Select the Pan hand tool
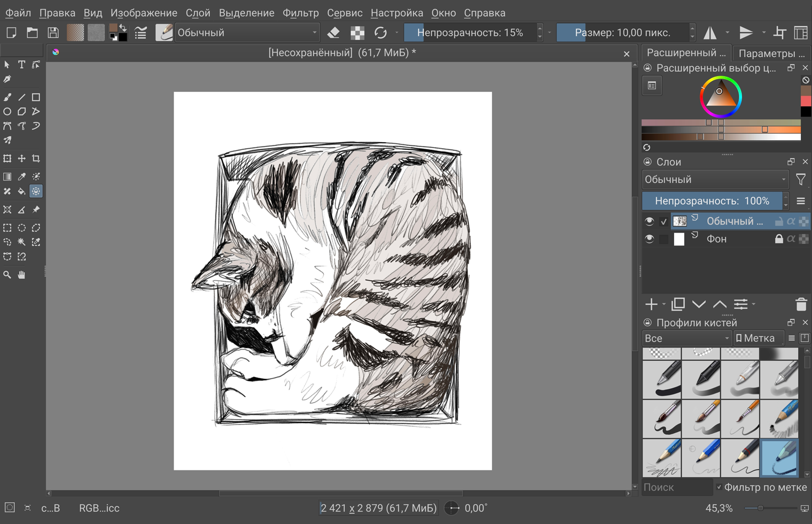812x524 pixels. click(21, 275)
